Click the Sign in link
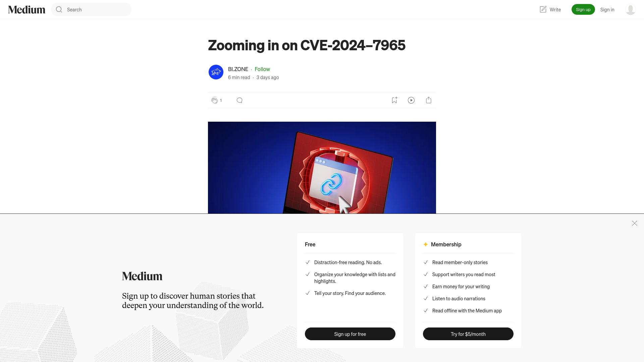This screenshot has width=644, height=362. 607,9
